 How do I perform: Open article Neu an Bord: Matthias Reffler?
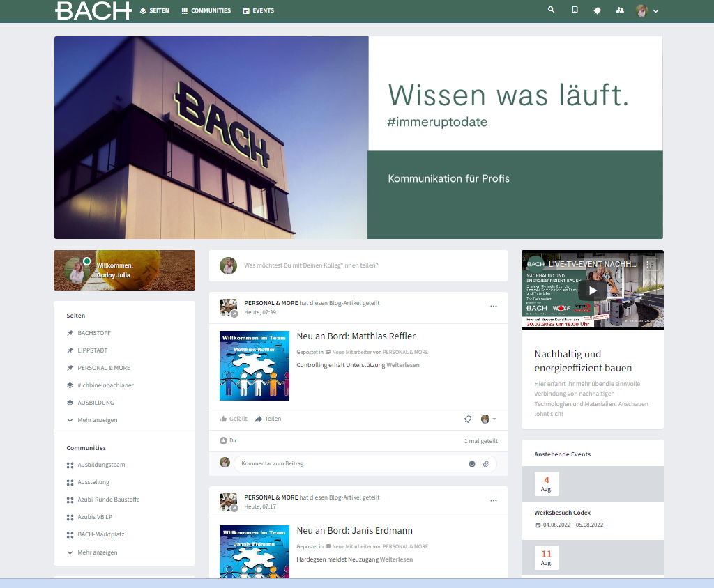pyautogui.click(x=356, y=336)
